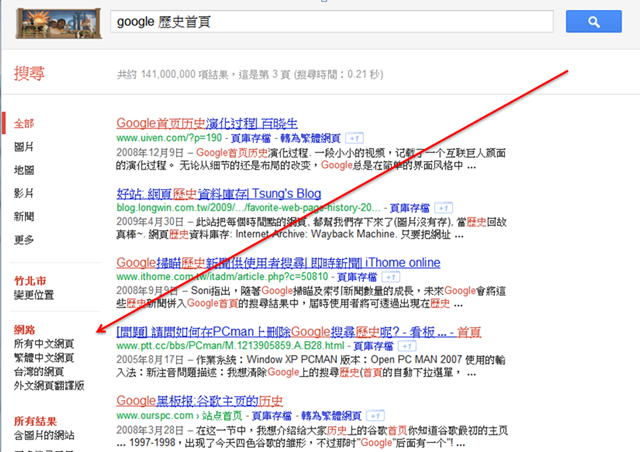640x452 pixels.
Task: Focus the search box containing 'google 歷史首頁'
Action: [331, 22]
